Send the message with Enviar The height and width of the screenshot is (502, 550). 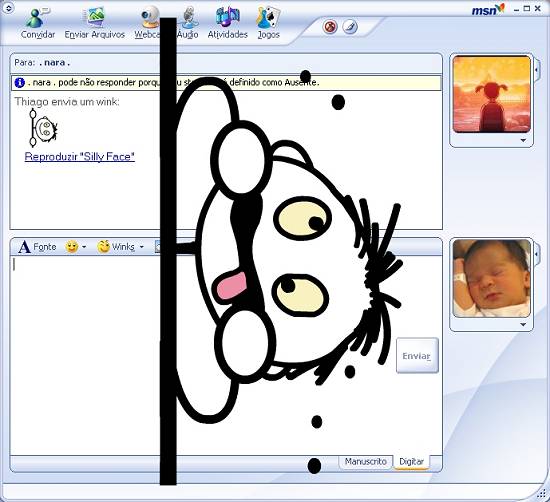point(417,355)
